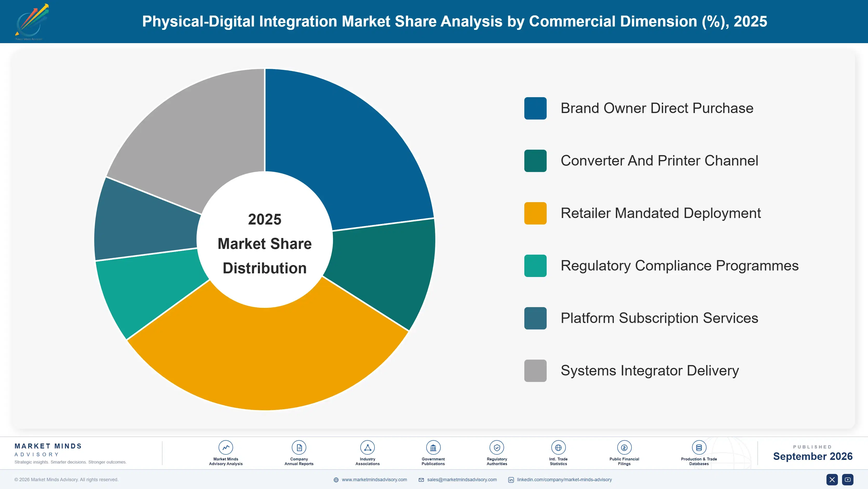Click the Production & Trade Databases icon
This screenshot has height=489, width=868.
[x=699, y=447]
